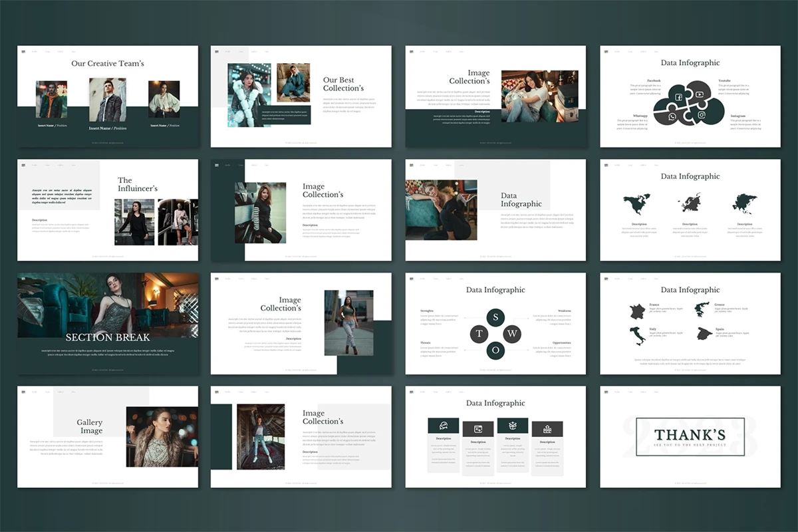The width and height of the screenshot is (798, 532).
Task: Click the chat bubble icon on first infographic card
Action: (x=443, y=426)
